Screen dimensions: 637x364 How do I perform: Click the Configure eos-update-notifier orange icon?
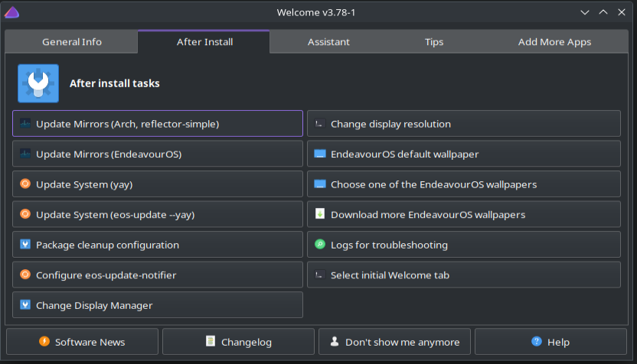coord(25,275)
